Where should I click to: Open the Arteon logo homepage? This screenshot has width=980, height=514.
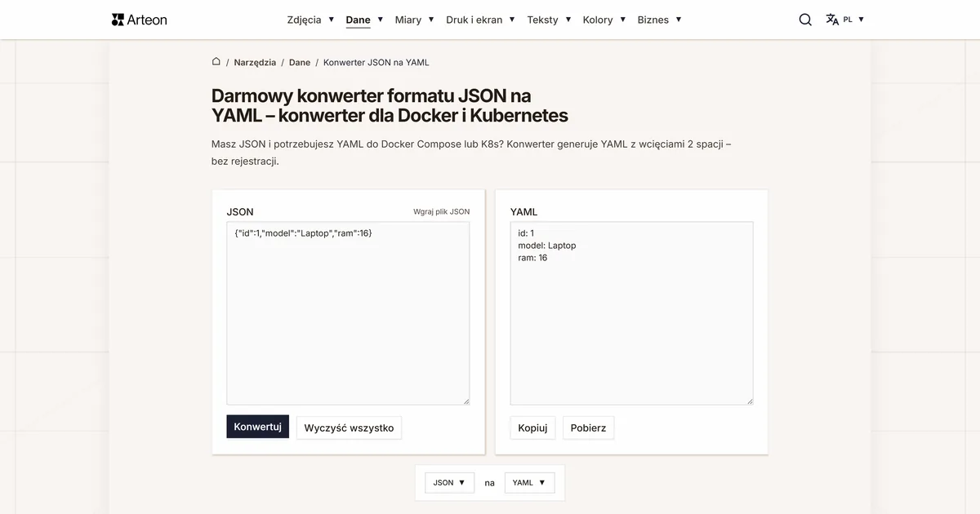pyautogui.click(x=139, y=20)
